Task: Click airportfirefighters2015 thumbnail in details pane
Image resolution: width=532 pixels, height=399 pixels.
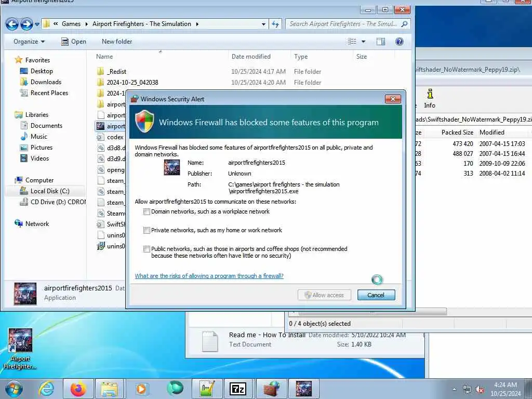Action: click(x=25, y=294)
